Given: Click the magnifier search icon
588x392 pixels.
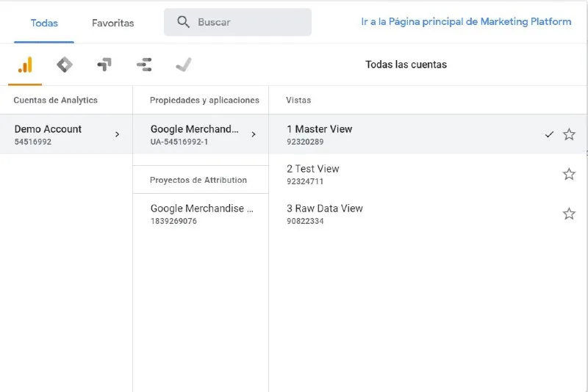Looking at the screenshot, I should click(183, 22).
